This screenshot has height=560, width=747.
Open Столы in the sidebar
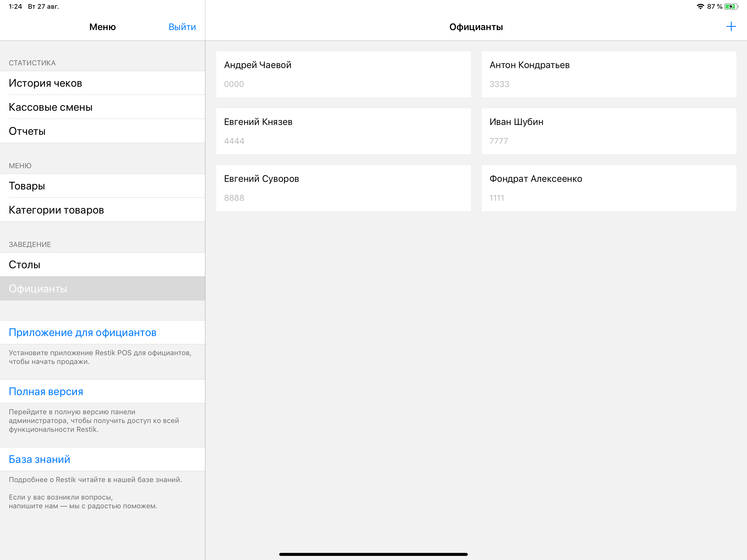coord(102,264)
